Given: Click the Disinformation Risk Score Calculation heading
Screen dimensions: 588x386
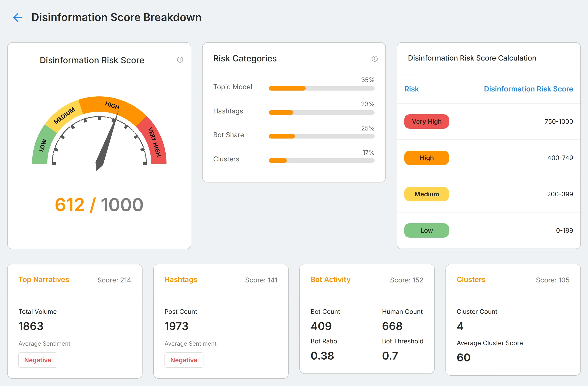Looking at the screenshot, I should (x=472, y=58).
